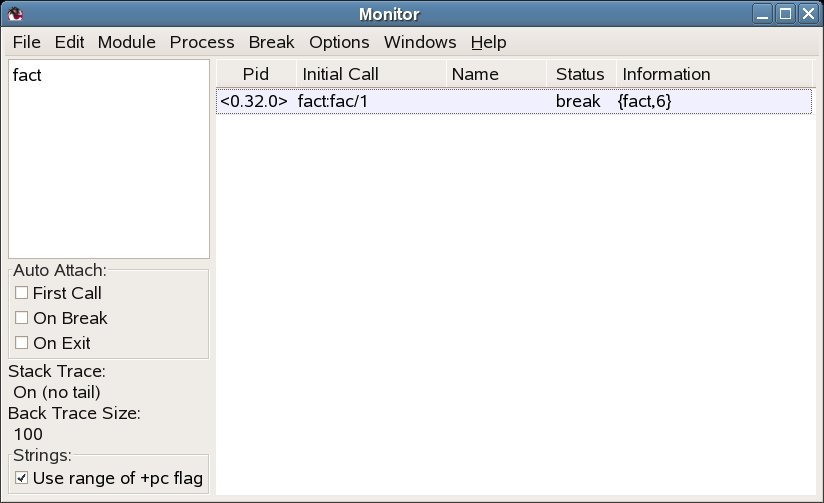Expand the Process menu
The width and height of the screenshot is (824, 503).
point(202,42)
